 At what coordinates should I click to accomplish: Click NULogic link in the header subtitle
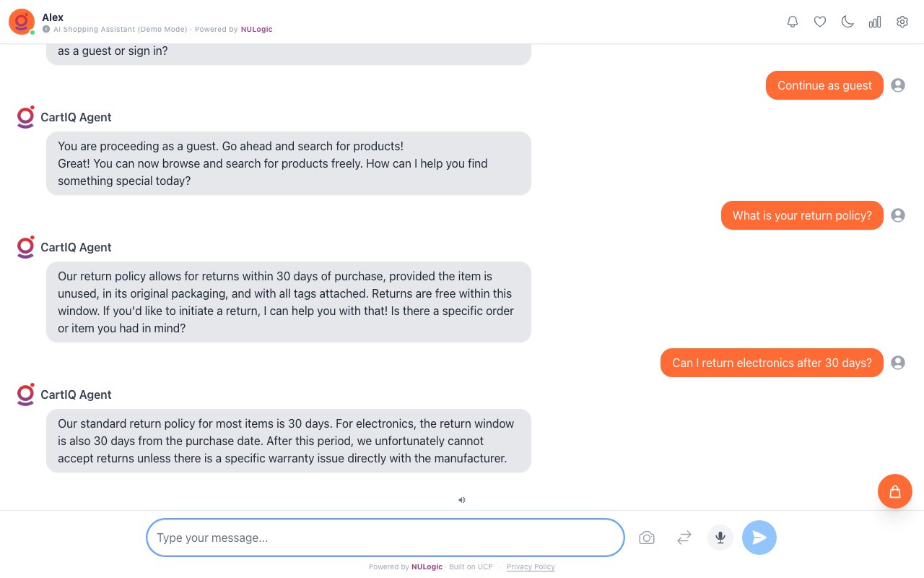[257, 30]
